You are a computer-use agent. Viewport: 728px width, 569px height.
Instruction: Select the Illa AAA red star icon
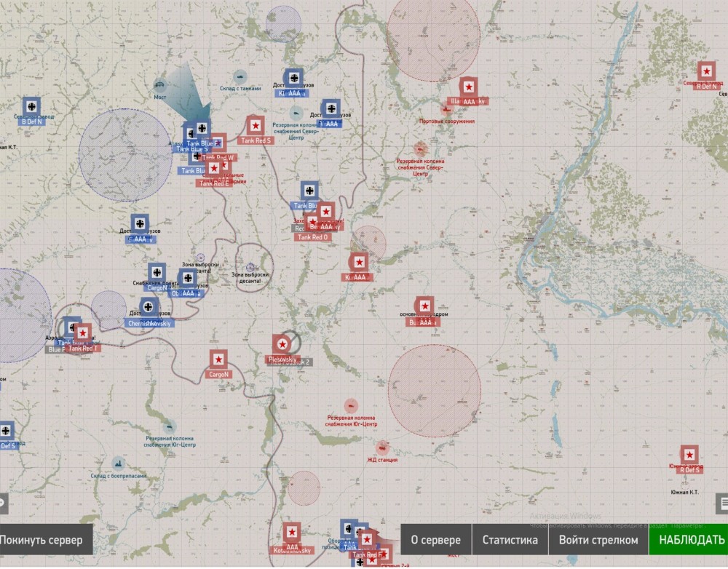point(468,86)
